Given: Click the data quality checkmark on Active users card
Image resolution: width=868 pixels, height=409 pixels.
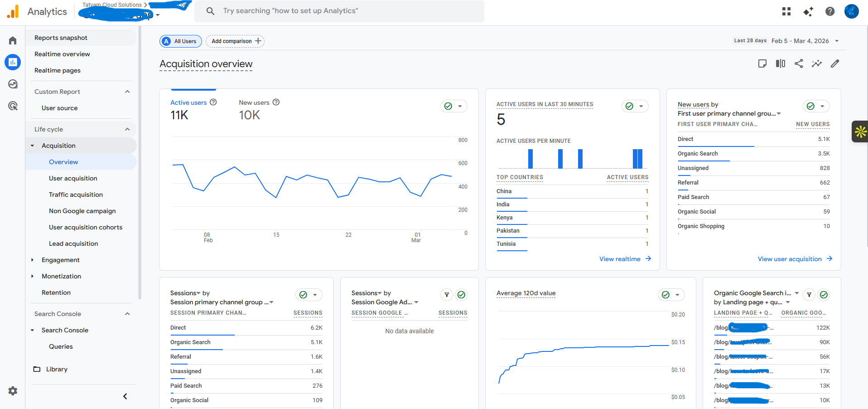Looking at the screenshot, I should pos(448,106).
